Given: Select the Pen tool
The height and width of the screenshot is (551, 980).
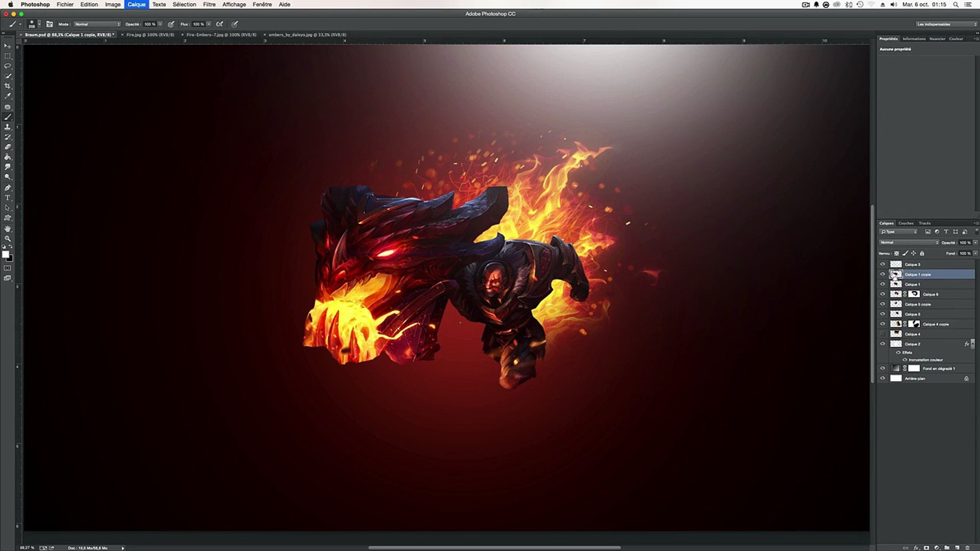Looking at the screenshot, I should (8, 187).
